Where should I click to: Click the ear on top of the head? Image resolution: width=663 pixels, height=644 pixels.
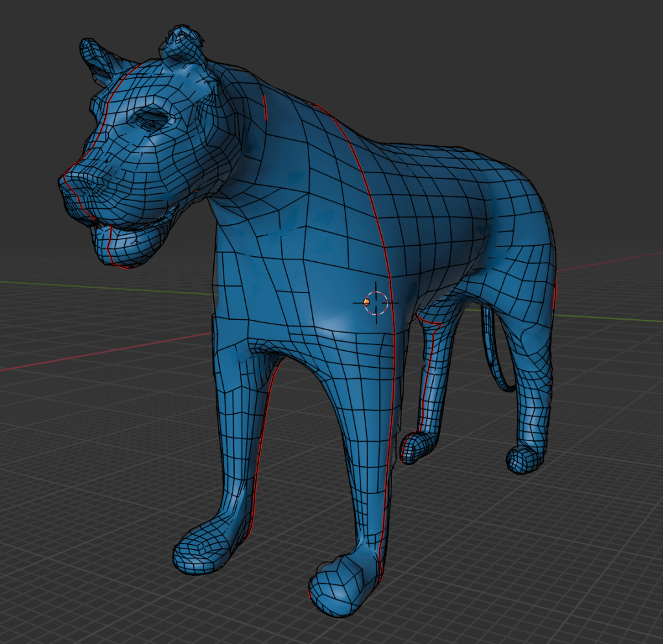coord(181,44)
